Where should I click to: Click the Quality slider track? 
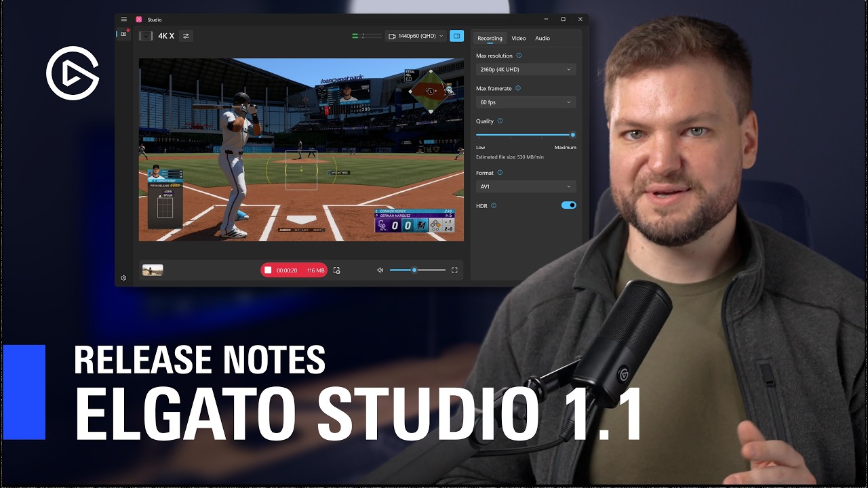(526, 135)
